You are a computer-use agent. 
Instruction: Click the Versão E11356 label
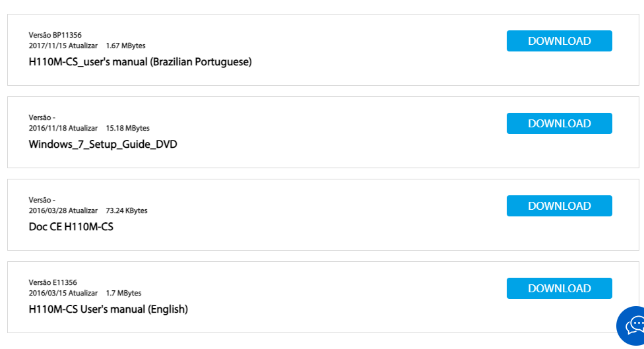pyautogui.click(x=53, y=282)
